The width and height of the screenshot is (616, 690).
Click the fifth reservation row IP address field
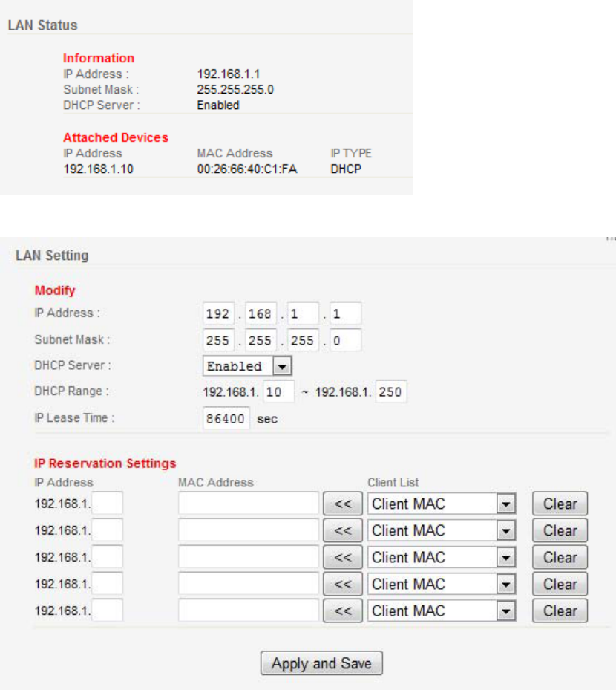pyautogui.click(x=108, y=611)
